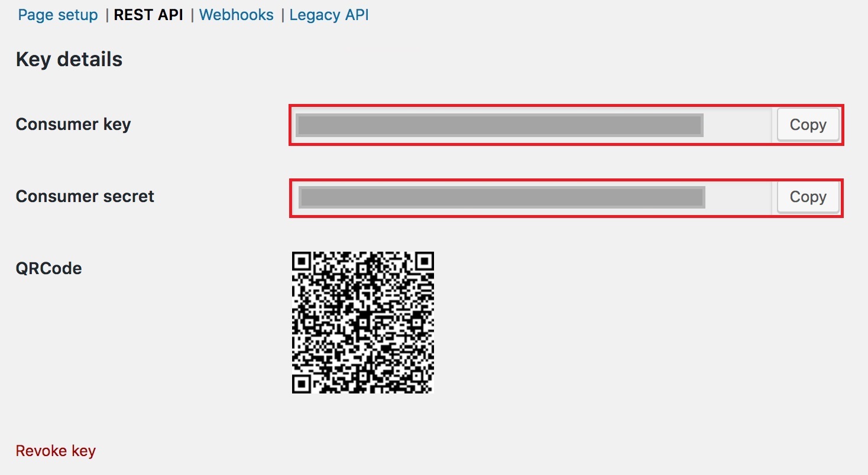Click the Consumer secret label
This screenshot has width=868, height=475.
(85, 196)
